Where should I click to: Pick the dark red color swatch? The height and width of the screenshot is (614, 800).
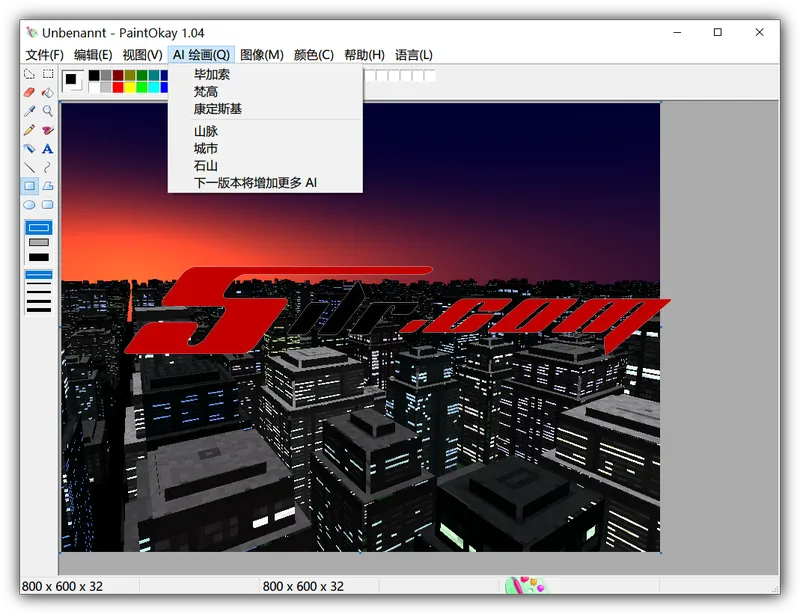[118, 76]
